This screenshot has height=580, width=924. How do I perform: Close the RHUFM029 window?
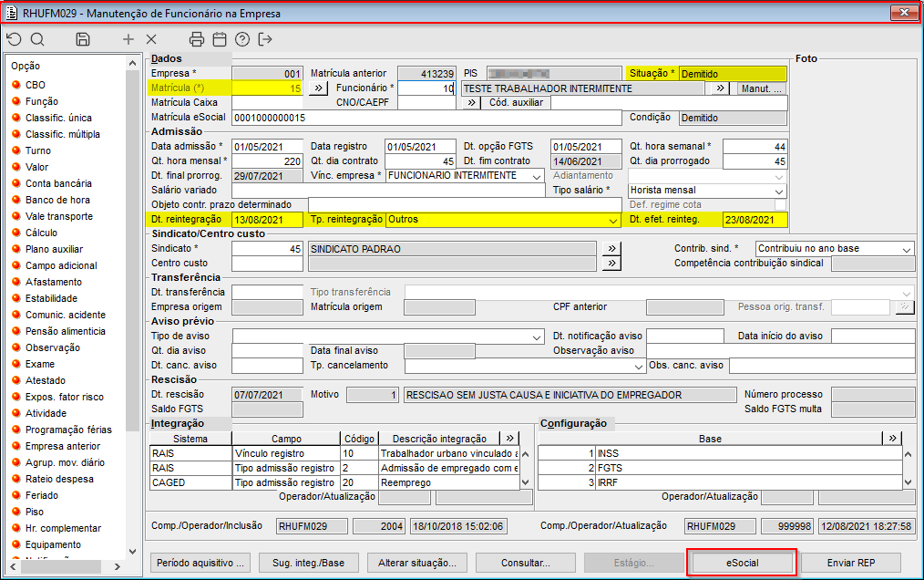click(x=904, y=13)
